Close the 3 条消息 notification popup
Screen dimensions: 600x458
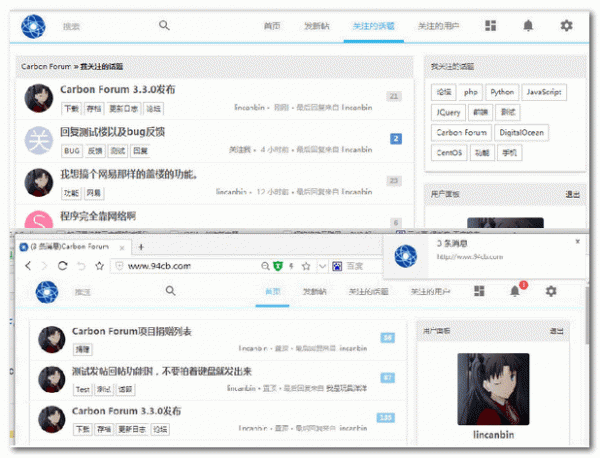click(x=578, y=241)
